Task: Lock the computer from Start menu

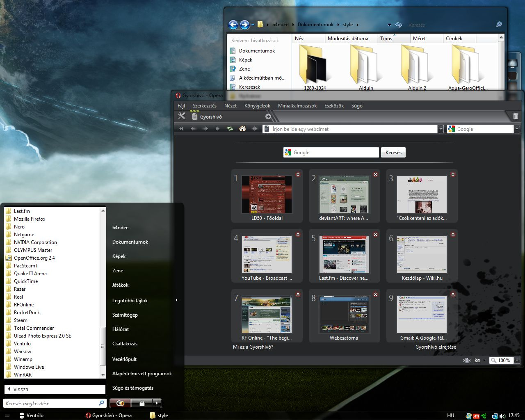Action: click(142, 403)
